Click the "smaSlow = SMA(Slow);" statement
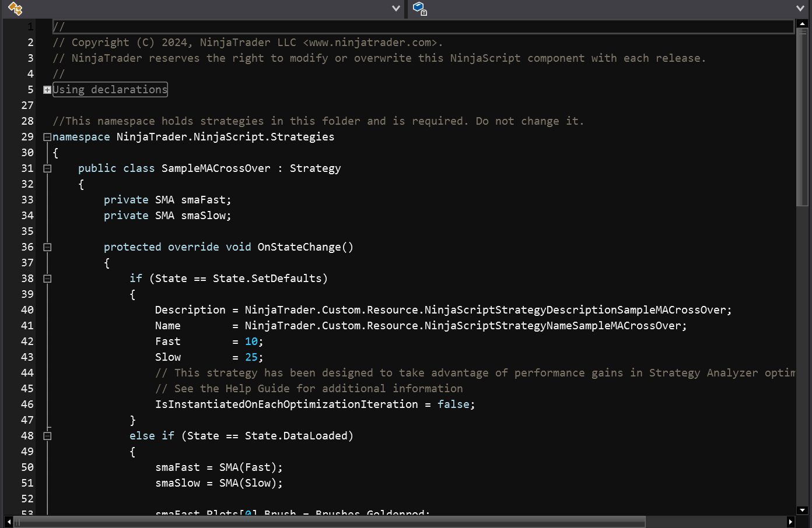 click(219, 483)
